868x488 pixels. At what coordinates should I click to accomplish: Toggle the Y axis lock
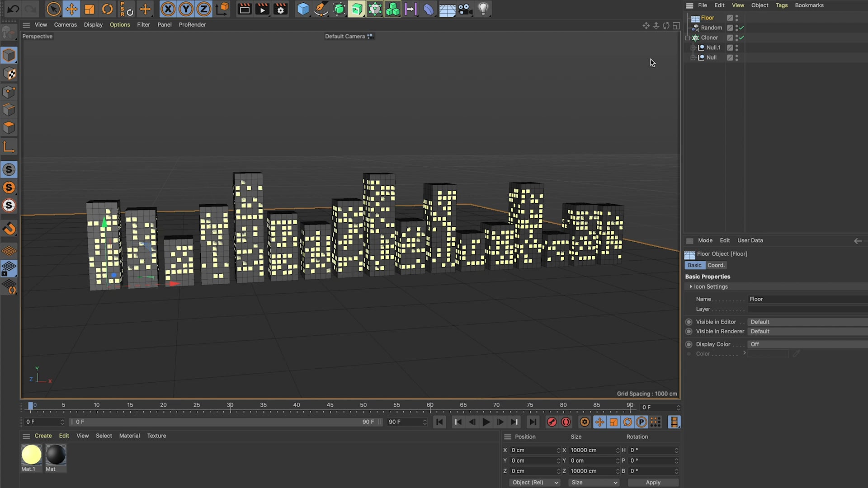pos(186,9)
